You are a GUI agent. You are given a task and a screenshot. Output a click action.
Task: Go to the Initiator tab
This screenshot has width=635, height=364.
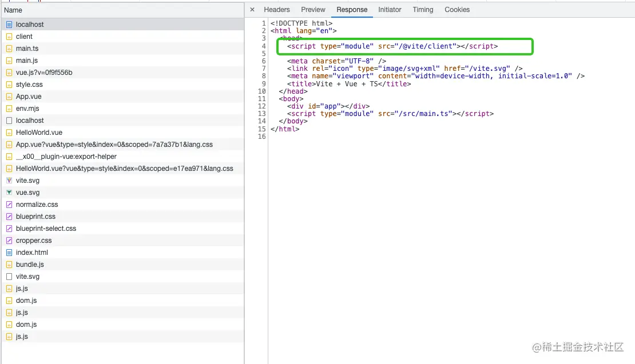coord(390,9)
